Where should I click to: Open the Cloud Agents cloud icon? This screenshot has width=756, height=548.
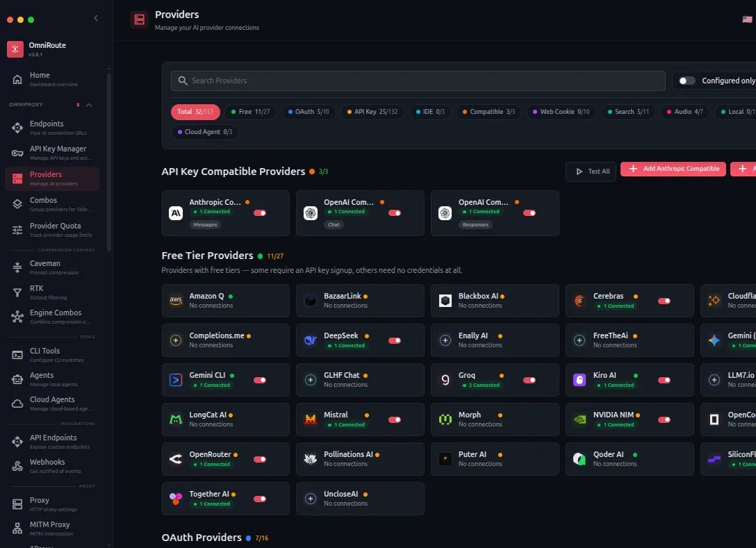coord(17,404)
